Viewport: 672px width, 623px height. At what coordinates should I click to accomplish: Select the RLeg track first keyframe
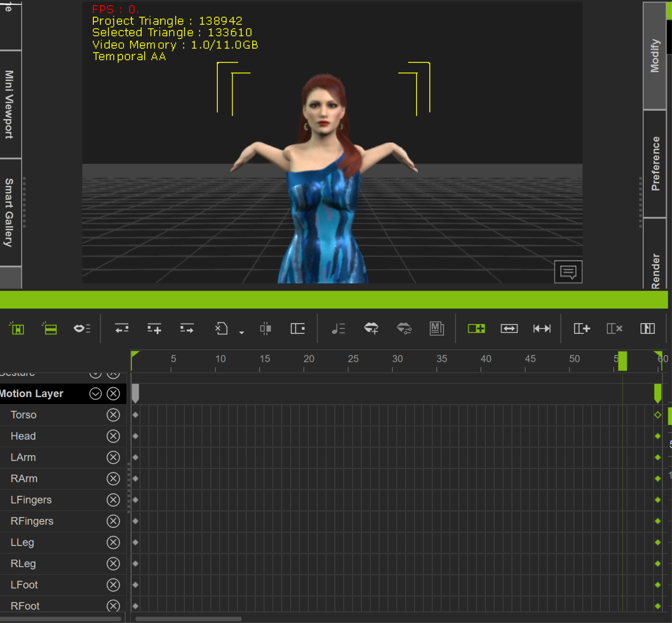pyautogui.click(x=135, y=563)
